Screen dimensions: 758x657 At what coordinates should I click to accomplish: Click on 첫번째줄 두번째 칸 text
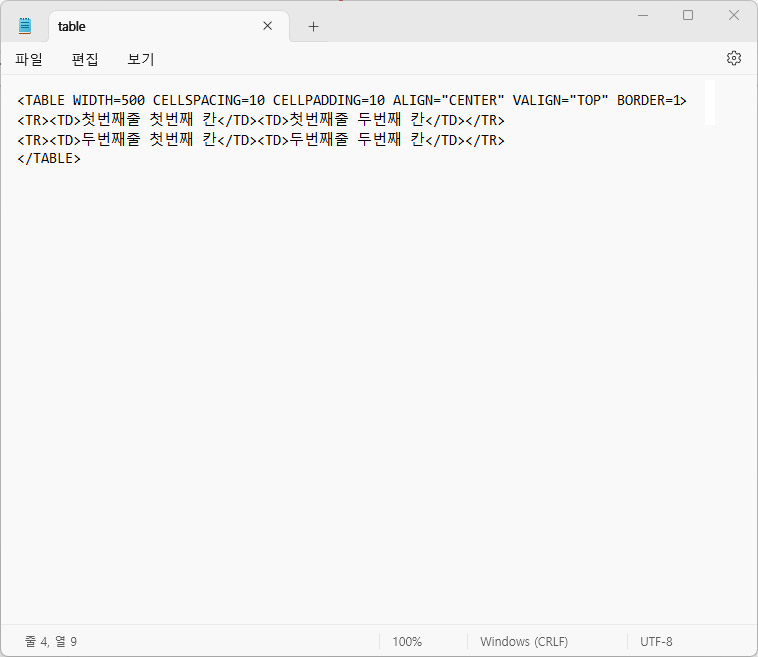coord(357,120)
